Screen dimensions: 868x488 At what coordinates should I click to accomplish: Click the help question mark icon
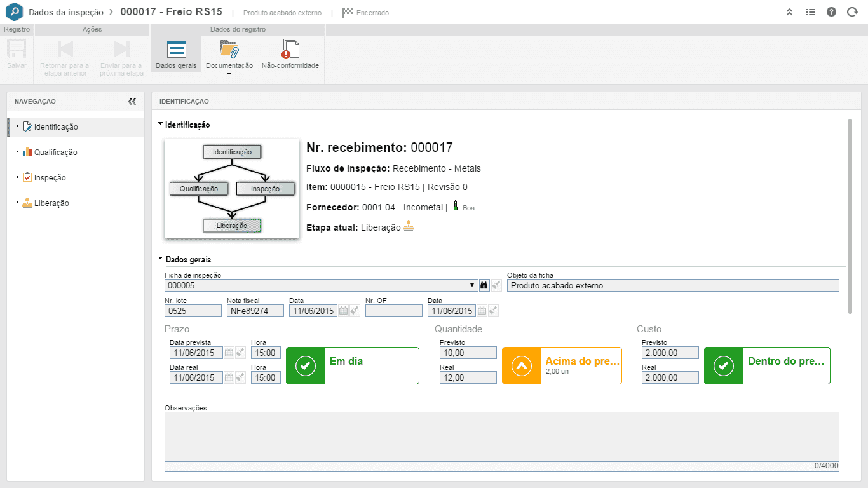click(x=831, y=12)
